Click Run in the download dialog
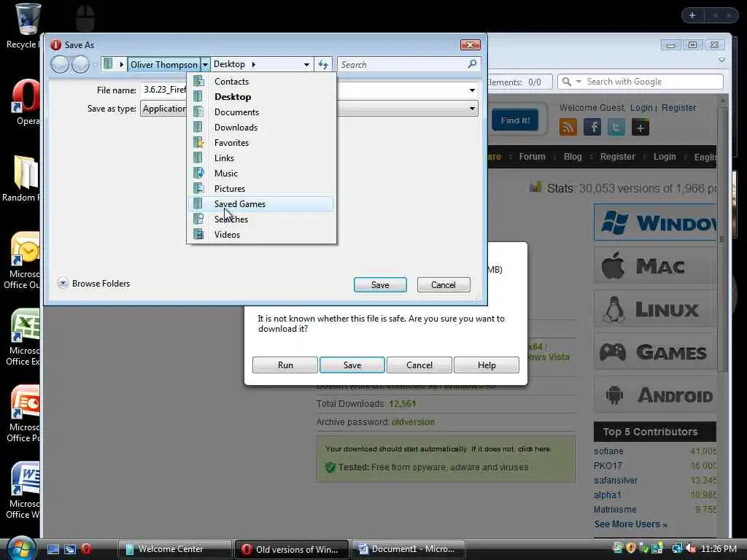Image resolution: width=747 pixels, height=560 pixels. click(285, 365)
